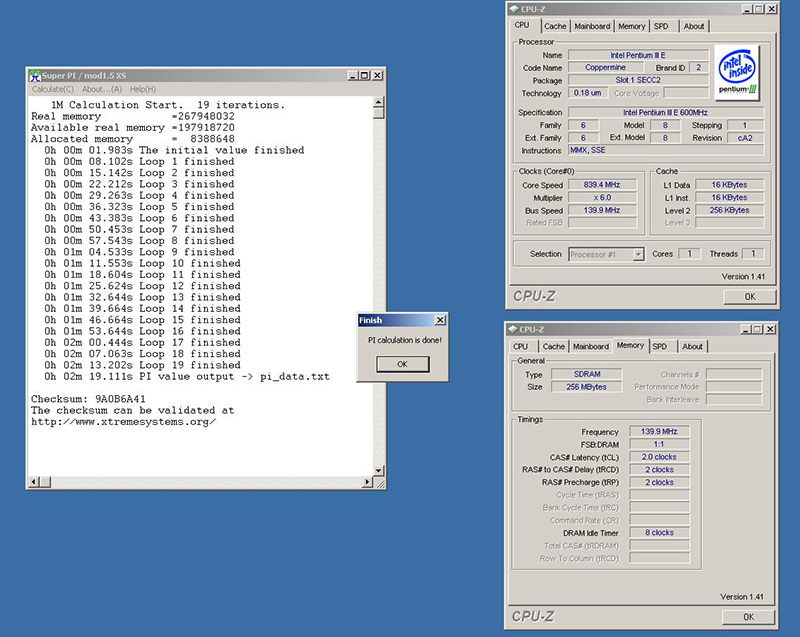Click the '1M Calculation Start. 19 iterations.' line
This screenshot has width=800, height=637.
(168, 105)
